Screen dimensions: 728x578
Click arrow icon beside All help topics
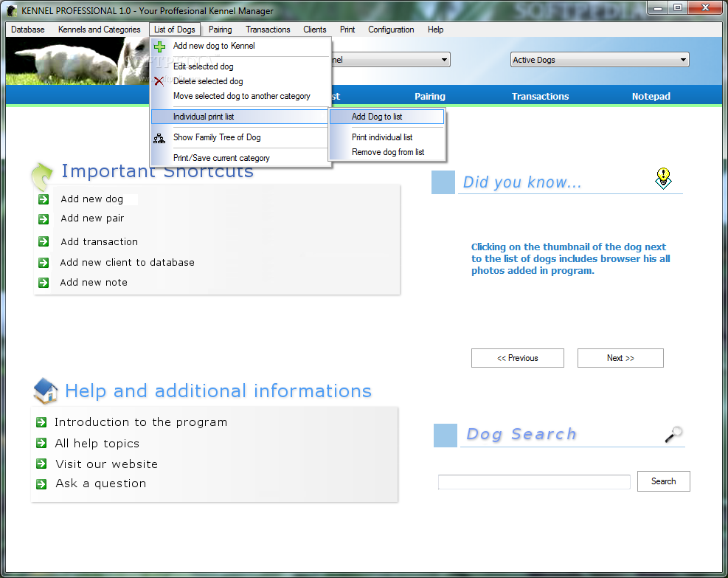tap(41, 443)
